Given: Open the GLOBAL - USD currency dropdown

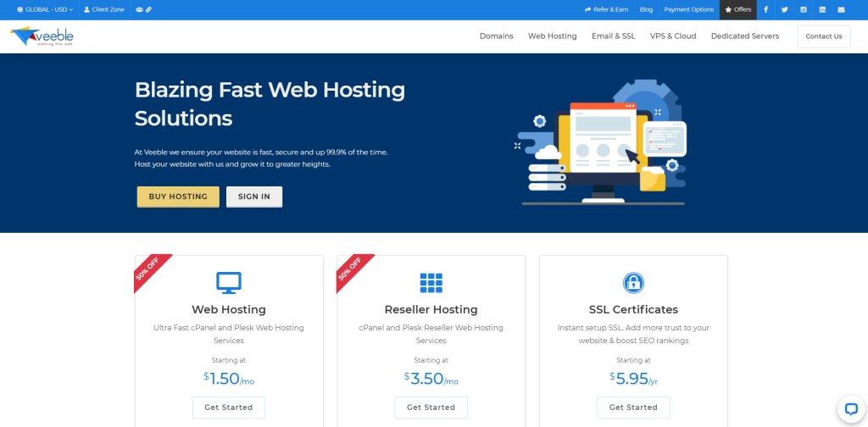Looking at the screenshot, I should click(x=45, y=10).
